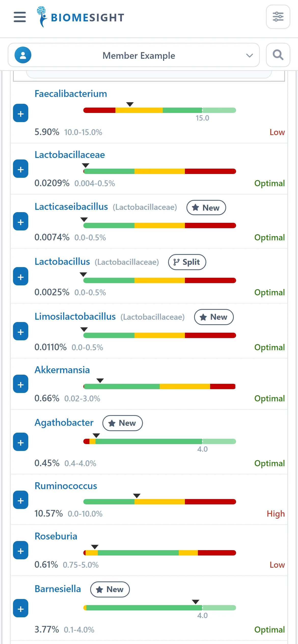Expand Lacticaseibacillus details with plus button

pyautogui.click(x=21, y=221)
